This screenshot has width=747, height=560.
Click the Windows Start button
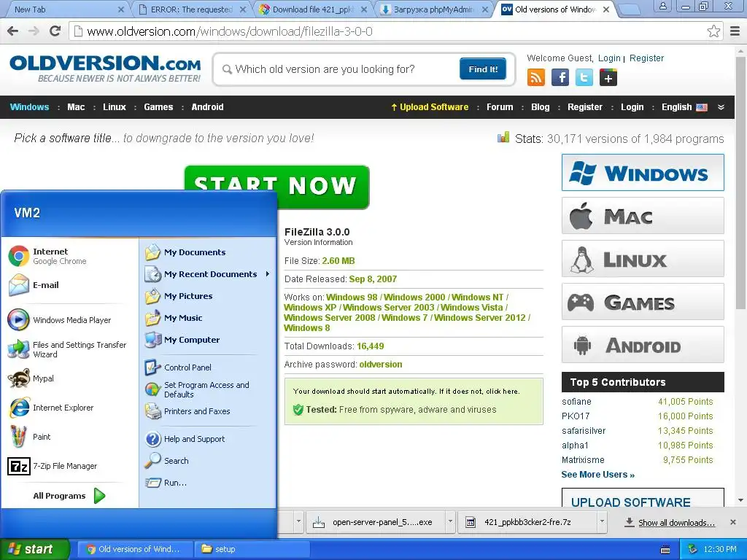coord(35,549)
